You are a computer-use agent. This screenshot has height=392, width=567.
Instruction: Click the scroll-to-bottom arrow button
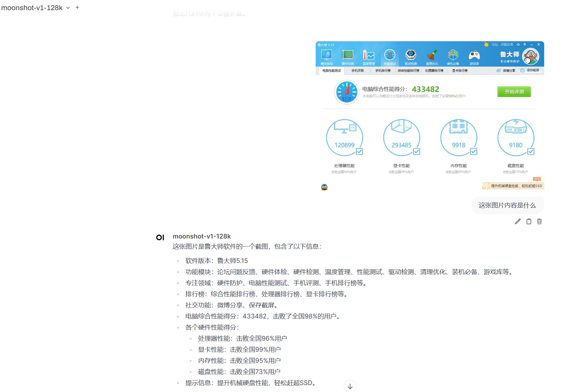click(x=350, y=386)
